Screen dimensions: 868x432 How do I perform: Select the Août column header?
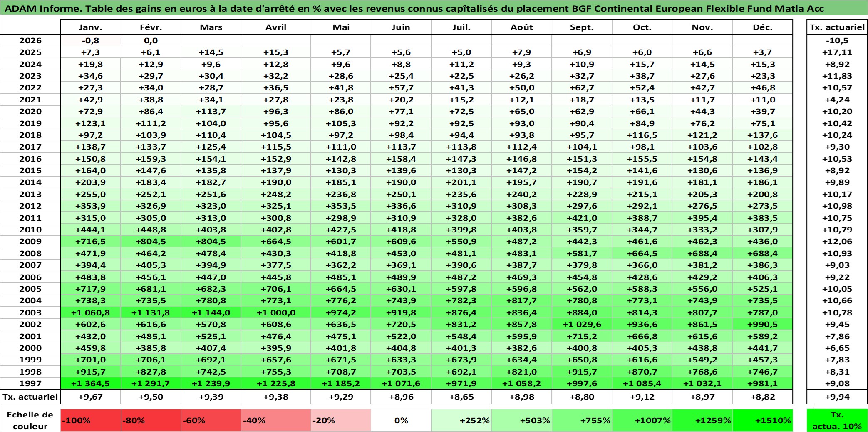click(522, 27)
